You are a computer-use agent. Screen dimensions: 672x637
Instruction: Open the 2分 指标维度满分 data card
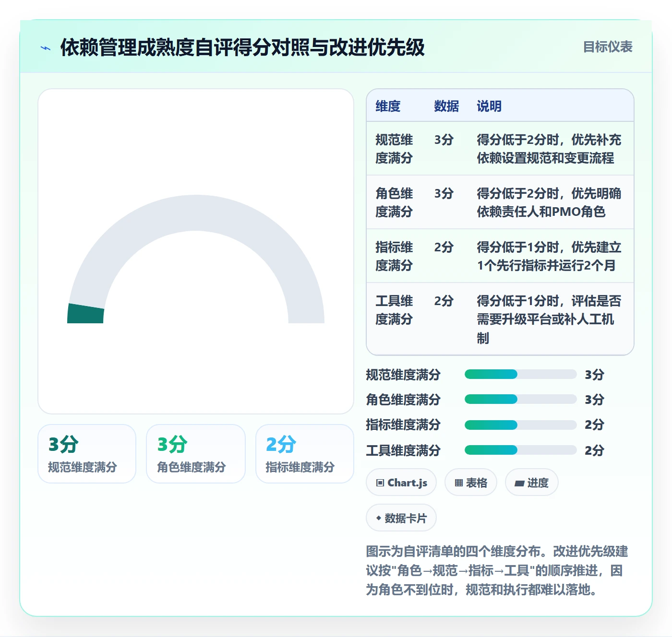pyautogui.click(x=305, y=454)
